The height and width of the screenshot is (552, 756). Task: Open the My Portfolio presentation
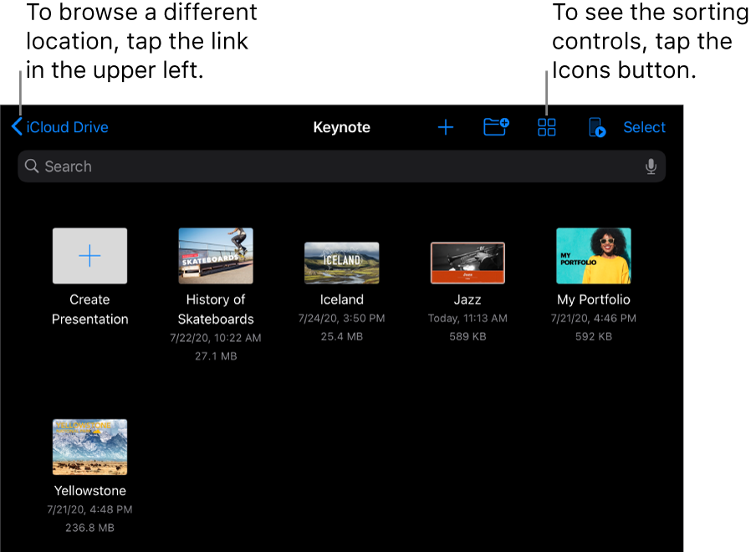pos(594,256)
